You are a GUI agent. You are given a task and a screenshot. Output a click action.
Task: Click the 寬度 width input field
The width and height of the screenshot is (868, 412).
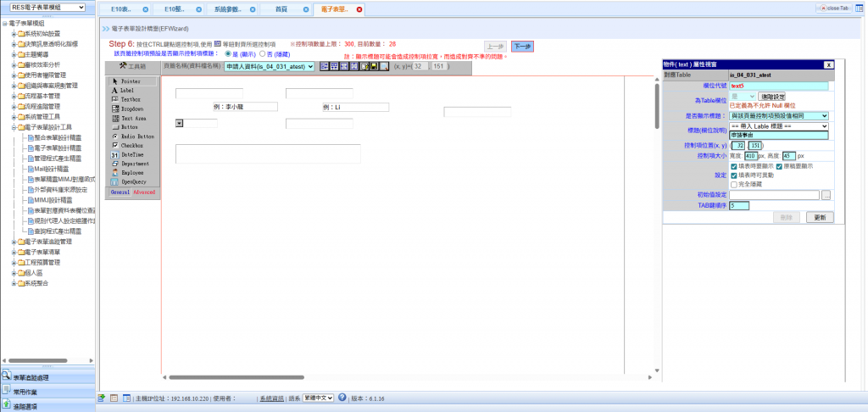point(751,156)
